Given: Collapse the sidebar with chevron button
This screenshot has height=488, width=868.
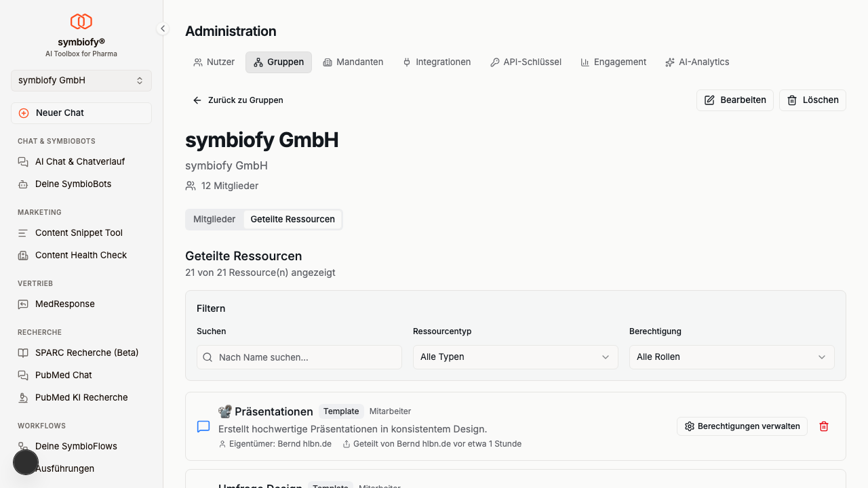Looking at the screenshot, I should [163, 28].
